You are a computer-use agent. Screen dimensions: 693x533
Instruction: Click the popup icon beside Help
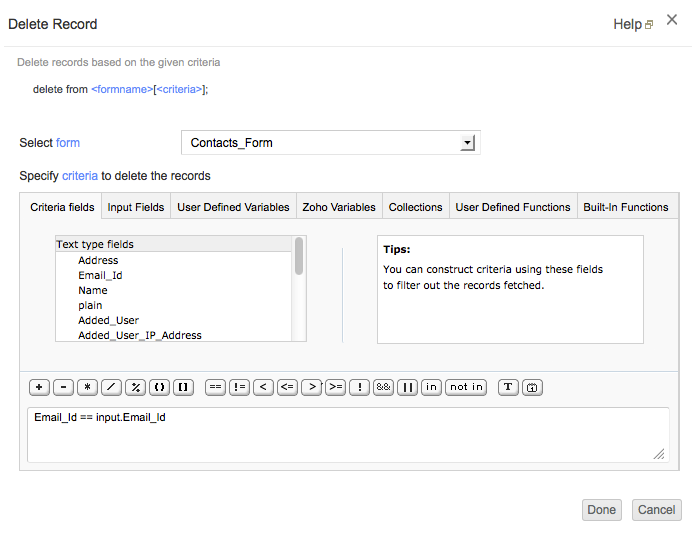[x=649, y=25]
